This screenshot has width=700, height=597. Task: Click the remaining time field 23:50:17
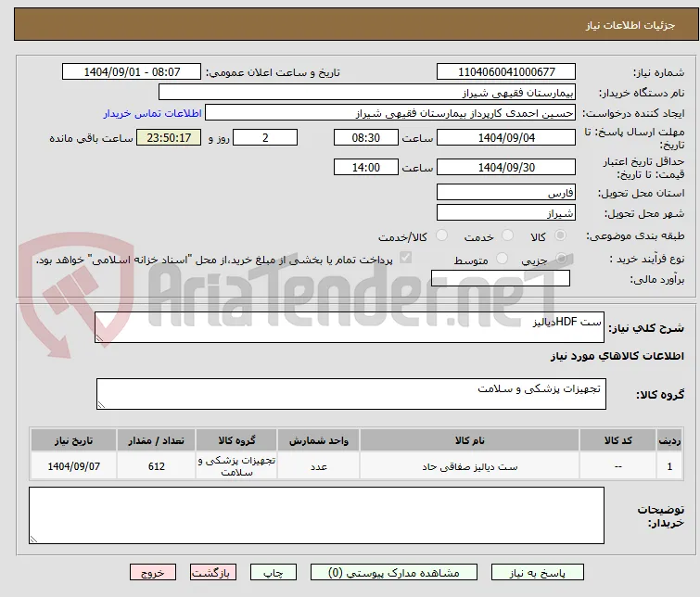(x=169, y=137)
